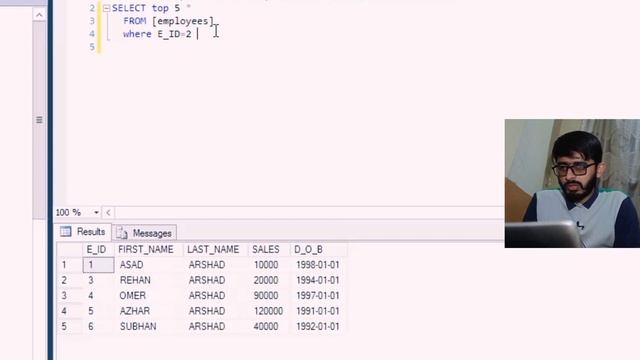640x360 pixels.
Task: Click the date 1994-01-01 cell
Action: pyautogui.click(x=318, y=280)
